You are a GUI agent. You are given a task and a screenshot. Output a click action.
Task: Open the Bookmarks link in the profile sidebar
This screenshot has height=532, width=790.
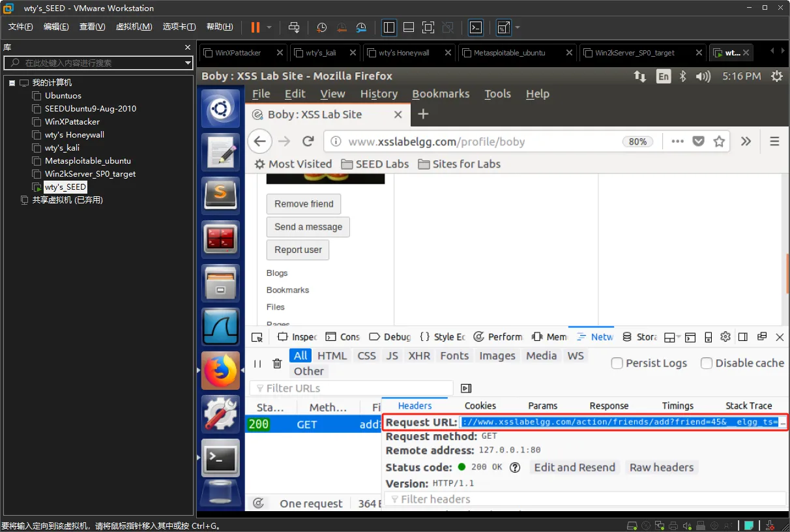coord(287,290)
